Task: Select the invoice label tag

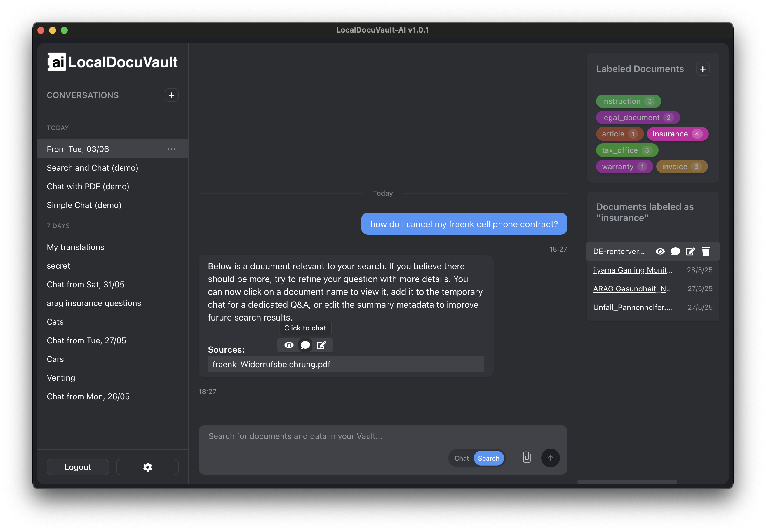Action: [x=682, y=167]
